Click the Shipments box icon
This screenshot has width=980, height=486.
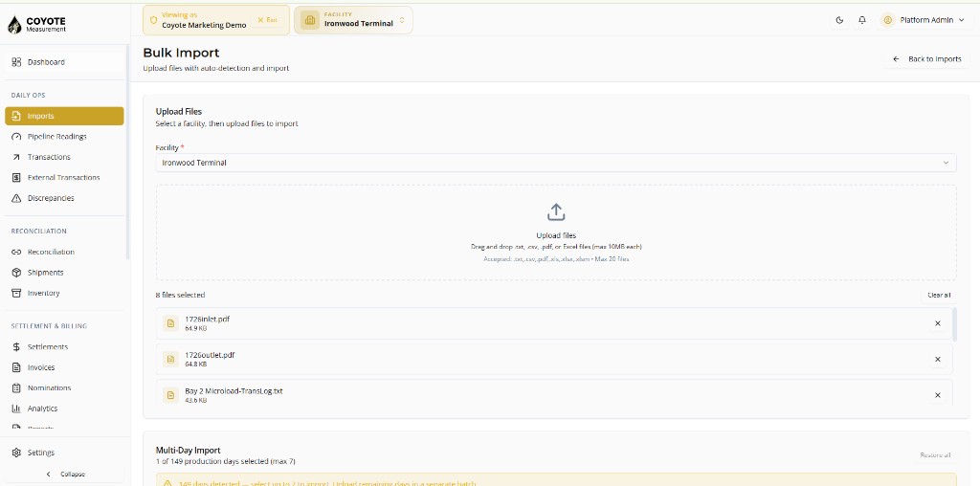pos(17,273)
